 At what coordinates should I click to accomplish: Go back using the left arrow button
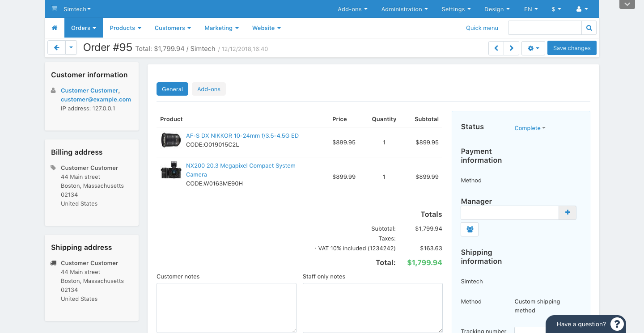point(56,47)
